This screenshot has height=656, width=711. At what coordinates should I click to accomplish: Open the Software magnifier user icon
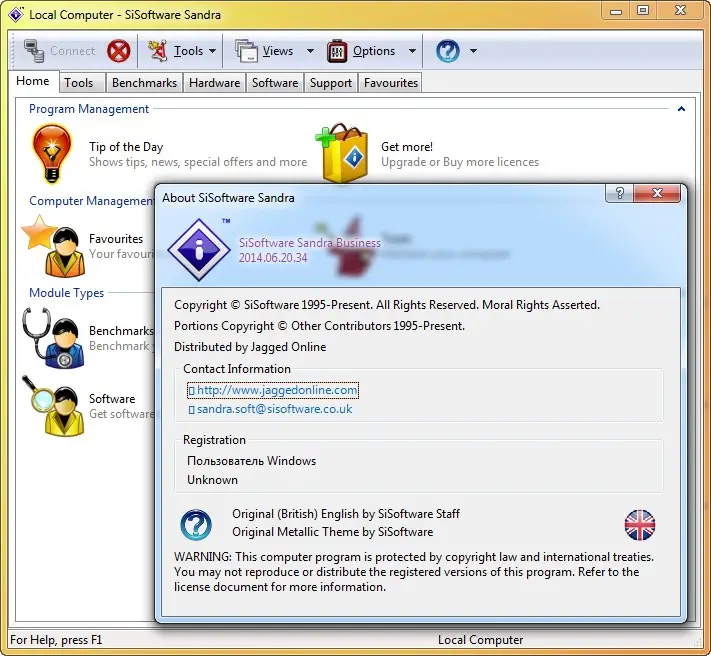pyautogui.click(x=54, y=406)
